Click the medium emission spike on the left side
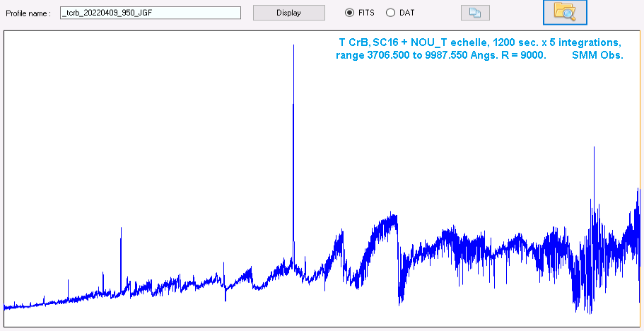The image size is (644, 331). (121, 230)
